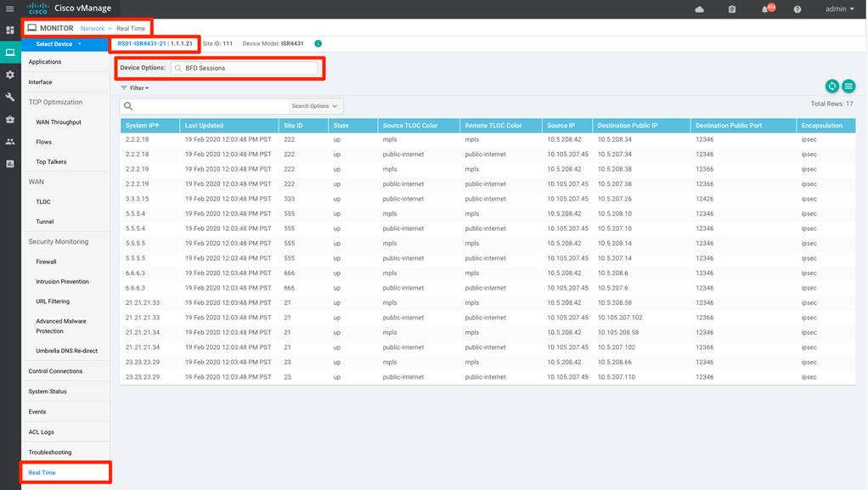Open ACL Logs menu item
Viewport: 868px width, 490px height.
click(42, 432)
